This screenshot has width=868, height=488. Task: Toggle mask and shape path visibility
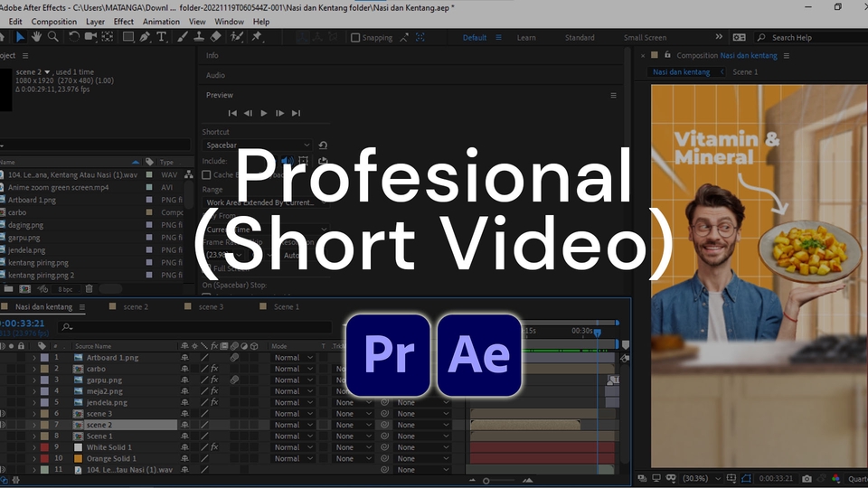point(746,479)
